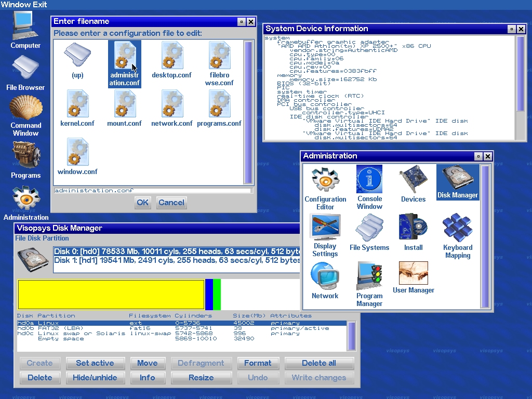Select the yellow partition block in disk map
Screen dimensions: 532x399
coord(111,295)
